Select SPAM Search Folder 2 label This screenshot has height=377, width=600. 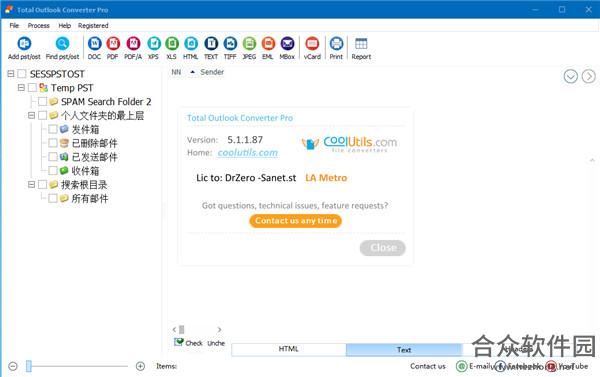pos(106,102)
